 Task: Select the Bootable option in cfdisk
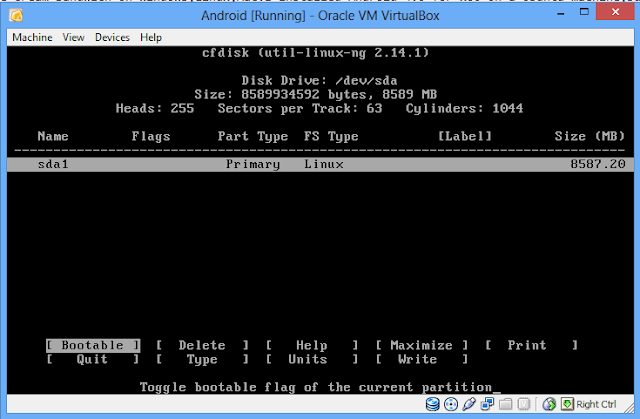(93, 346)
